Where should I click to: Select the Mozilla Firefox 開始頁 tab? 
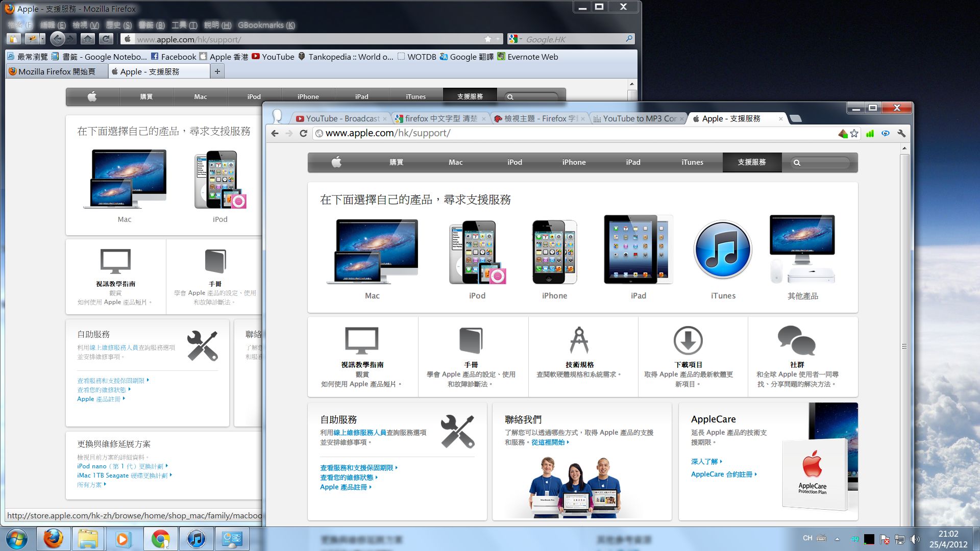(x=56, y=71)
